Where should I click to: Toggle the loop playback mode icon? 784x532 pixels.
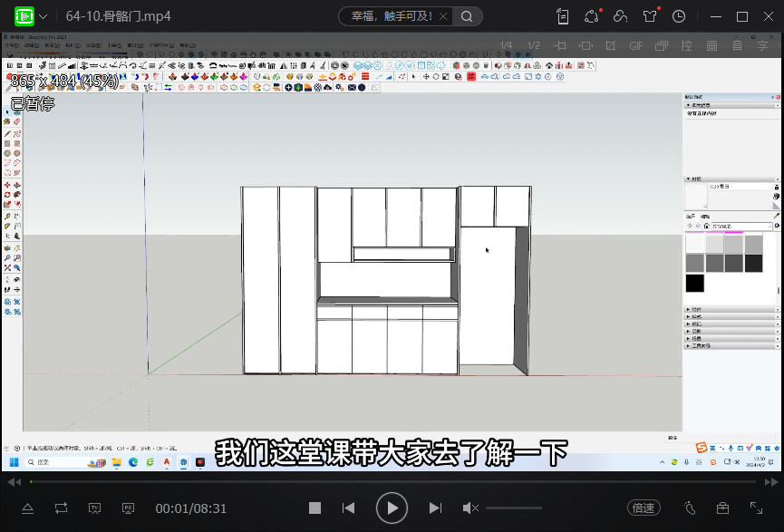tap(61, 508)
